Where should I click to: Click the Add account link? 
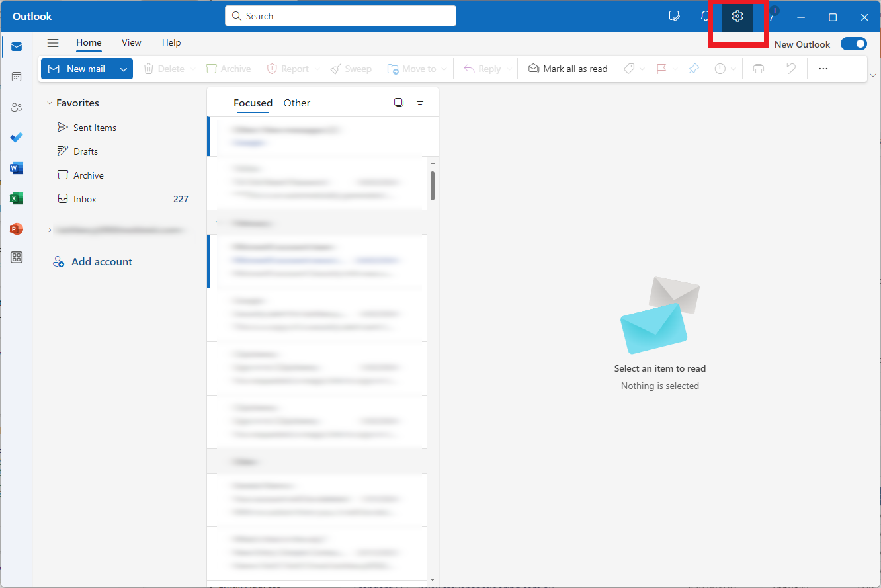click(101, 262)
